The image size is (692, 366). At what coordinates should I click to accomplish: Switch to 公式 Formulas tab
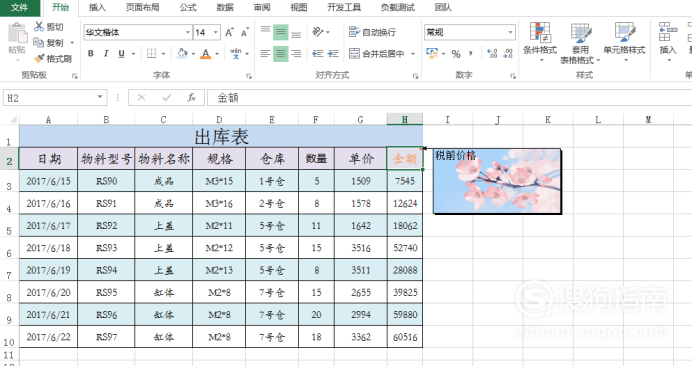click(x=188, y=8)
